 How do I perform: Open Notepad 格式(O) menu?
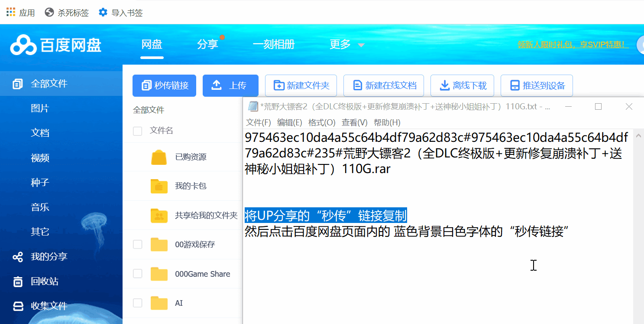pyautogui.click(x=322, y=123)
